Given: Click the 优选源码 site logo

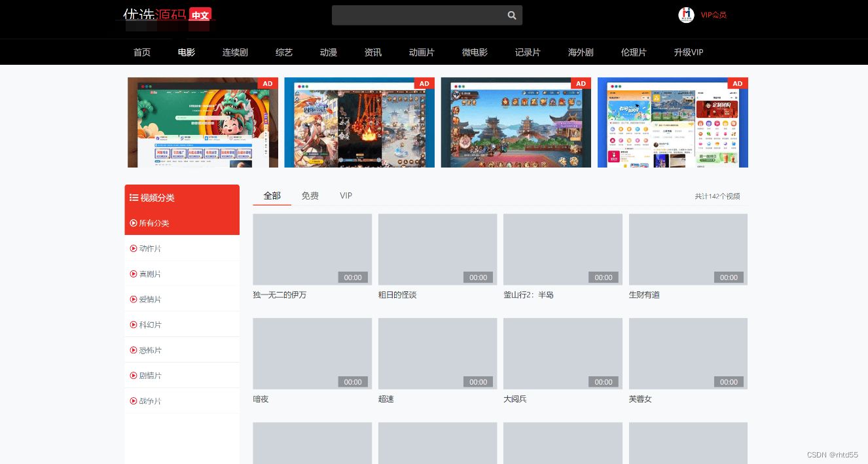Looking at the screenshot, I should pyautogui.click(x=167, y=15).
